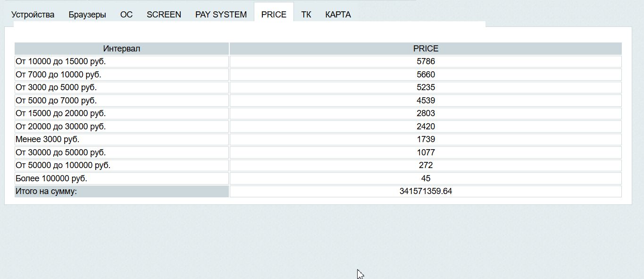Click the PRICE column header

pos(426,49)
